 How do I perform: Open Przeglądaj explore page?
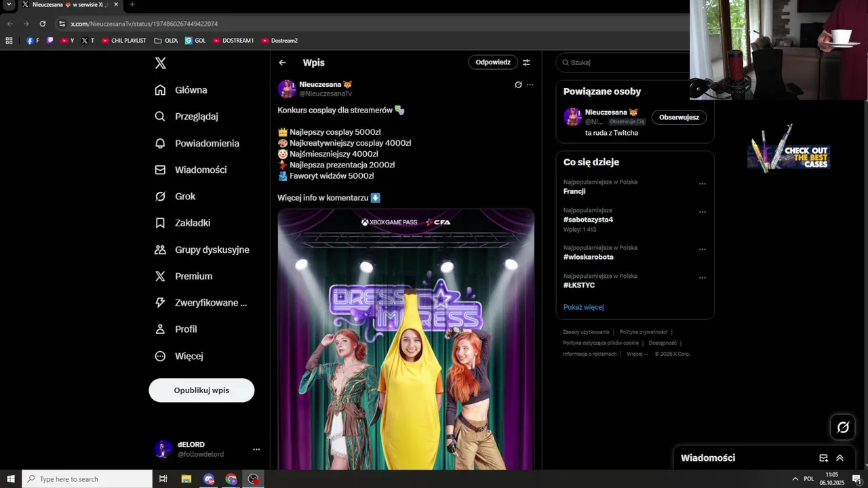click(x=186, y=117)
